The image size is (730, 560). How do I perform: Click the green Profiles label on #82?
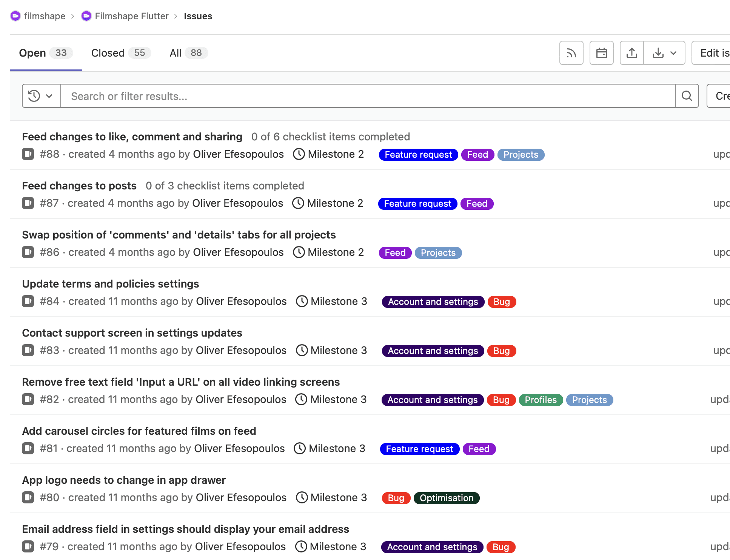541,400
